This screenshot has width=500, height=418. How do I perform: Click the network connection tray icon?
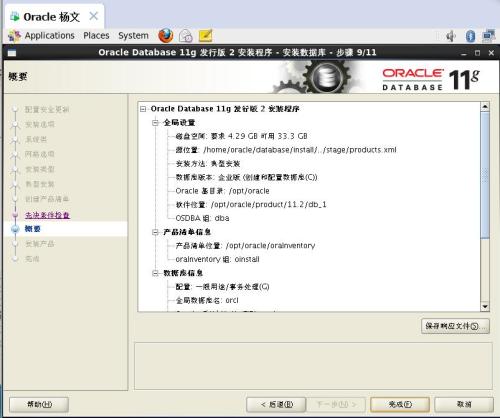point(489,36)
